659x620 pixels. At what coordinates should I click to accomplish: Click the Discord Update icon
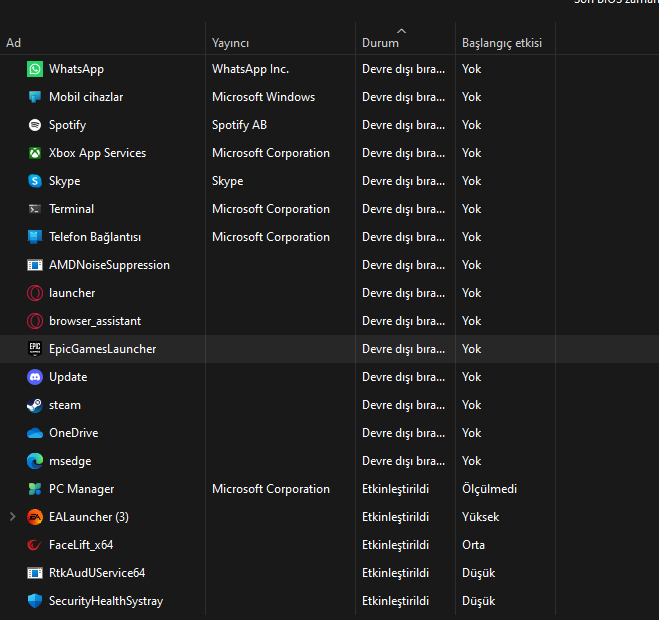(35, 377)
